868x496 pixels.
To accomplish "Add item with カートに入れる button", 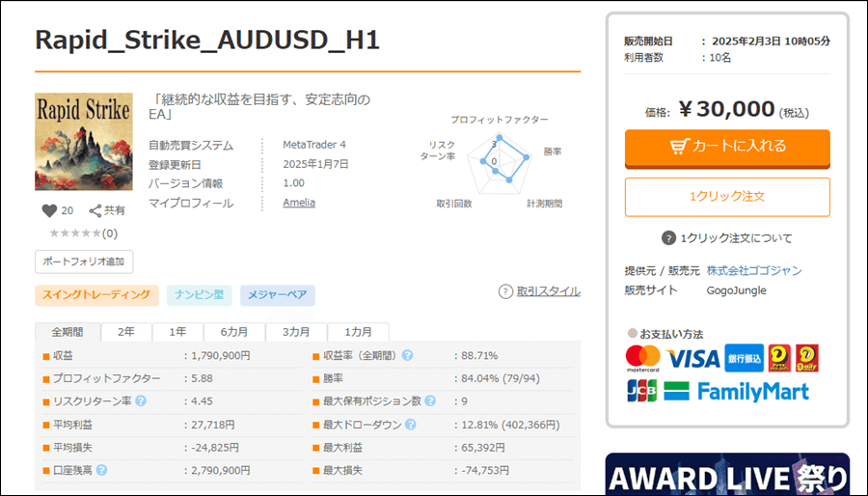I will click(727, 147).
